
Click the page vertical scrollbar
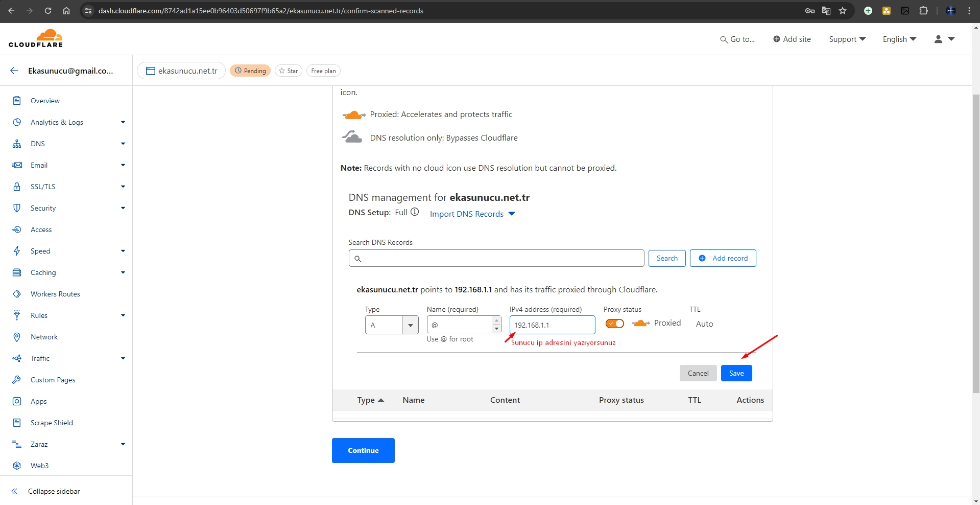coord(976,244)
